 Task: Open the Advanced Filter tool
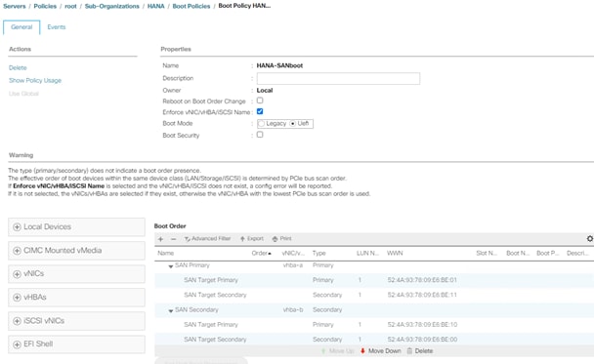(207, 239)
